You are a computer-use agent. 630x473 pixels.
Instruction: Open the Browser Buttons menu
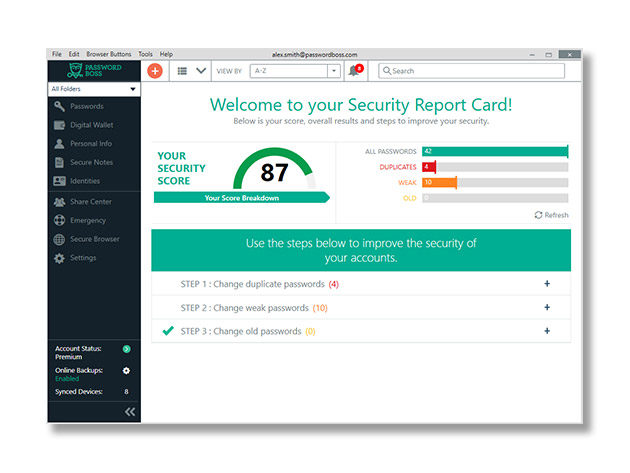pos(108,54)
